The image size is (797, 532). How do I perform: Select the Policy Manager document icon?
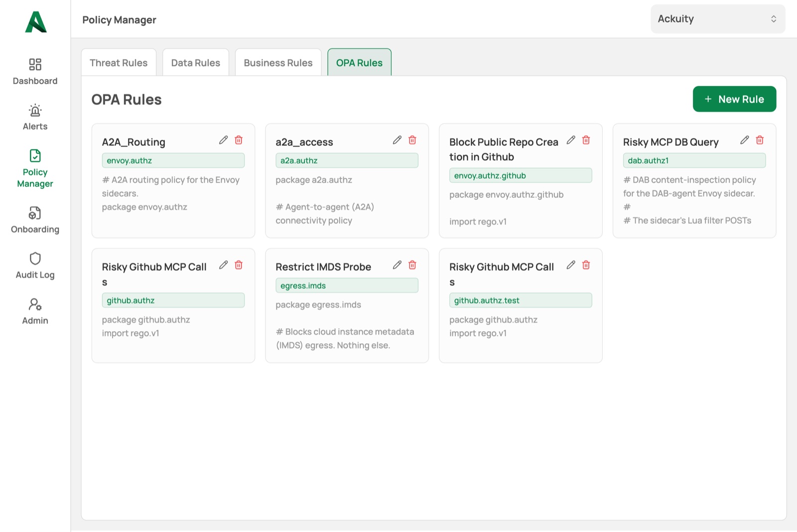click(x=35, y=156)
